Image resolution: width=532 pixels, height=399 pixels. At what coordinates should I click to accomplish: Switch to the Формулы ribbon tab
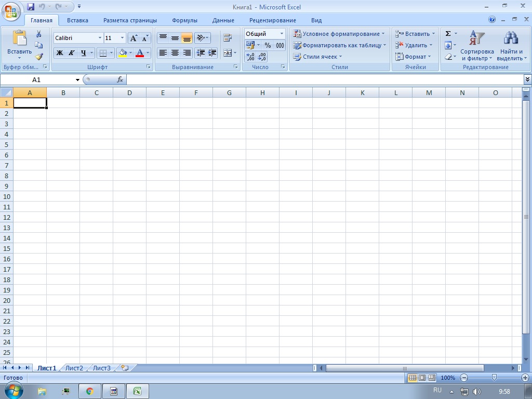pyautogui.click(x=184, y=20)
